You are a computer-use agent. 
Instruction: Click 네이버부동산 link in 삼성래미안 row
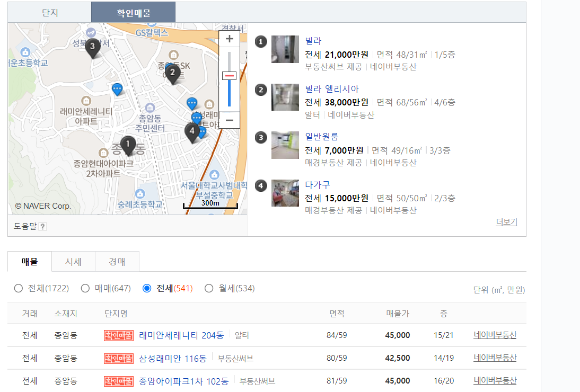(495, 358)
